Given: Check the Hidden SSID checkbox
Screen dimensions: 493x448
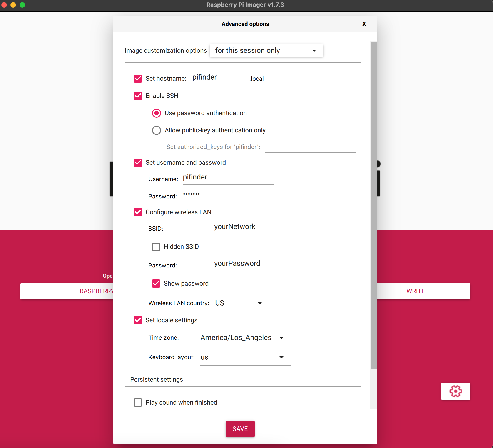Looking at the screenshot, I should coord(156,246).
